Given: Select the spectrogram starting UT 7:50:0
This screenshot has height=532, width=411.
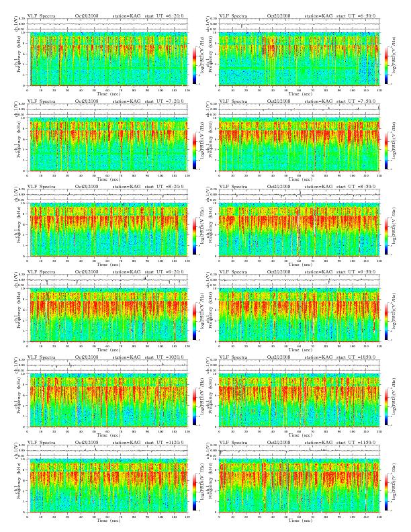Looking at the screenshot, I should coord(299,144).
